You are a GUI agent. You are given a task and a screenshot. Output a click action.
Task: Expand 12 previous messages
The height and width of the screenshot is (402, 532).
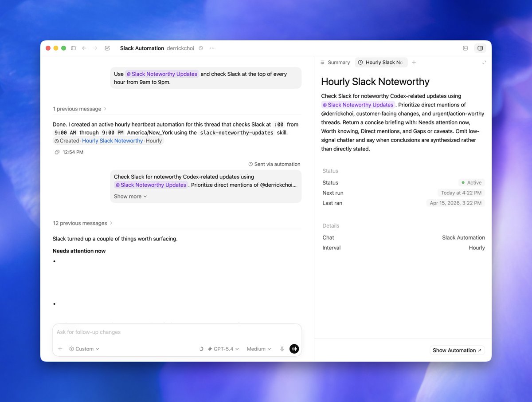pos(83,223)
